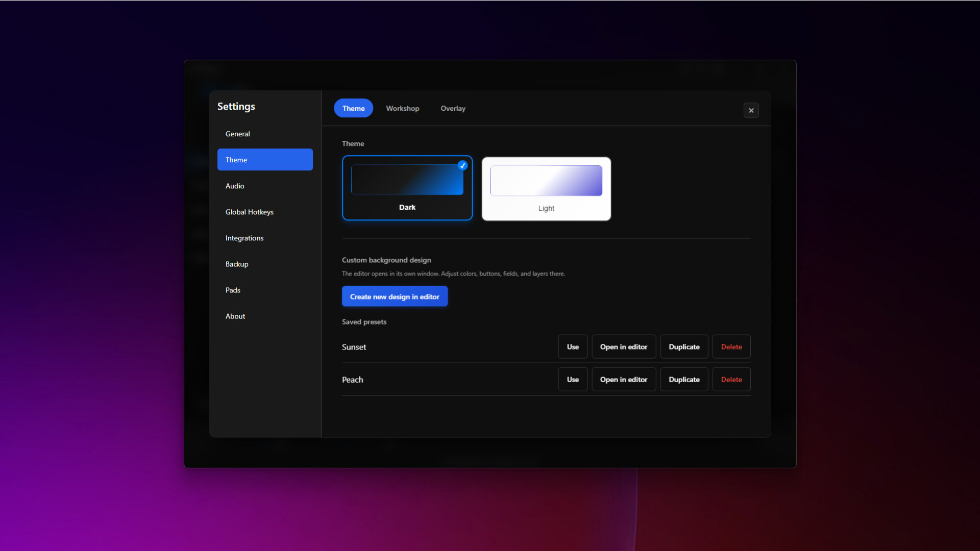This screenshot has height=551, width=980.
Task: Open the Sunset preset in editor
Action: [624, 347]
